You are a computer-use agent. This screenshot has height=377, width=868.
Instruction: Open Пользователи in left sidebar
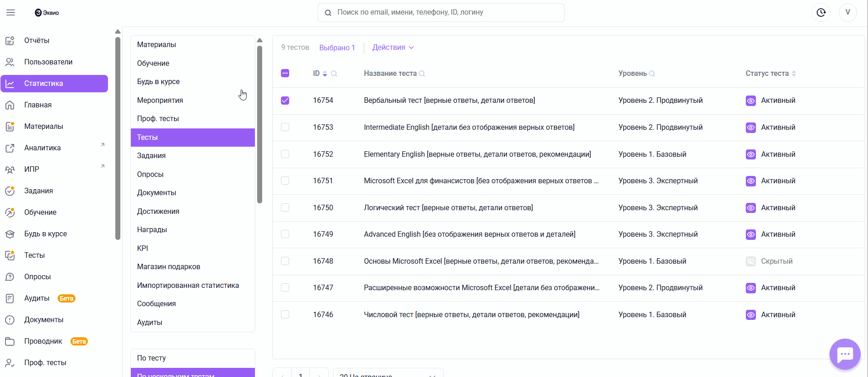pos(48,62)
